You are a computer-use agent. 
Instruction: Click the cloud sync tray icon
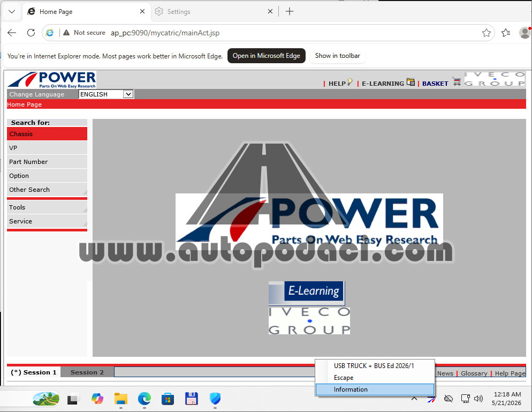click(x=449, y=399)
